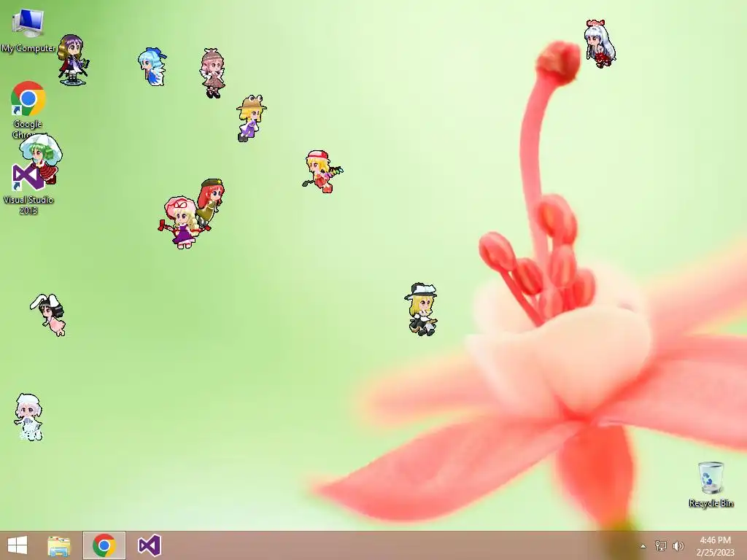Select the Visual Studio 2013 desktop shortcut
Image resolution: width=747 pixels, height=560 pixels.
click(x=28, y=190)
